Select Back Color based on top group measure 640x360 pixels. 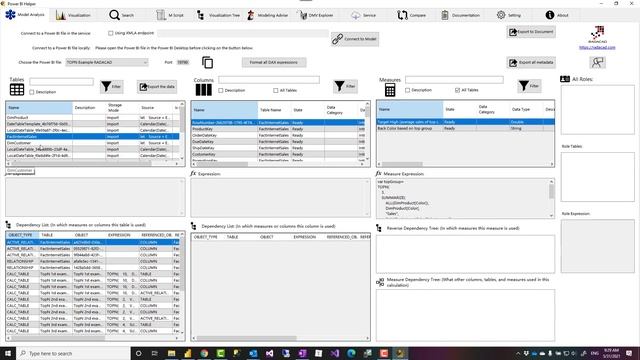click(465, 129)
